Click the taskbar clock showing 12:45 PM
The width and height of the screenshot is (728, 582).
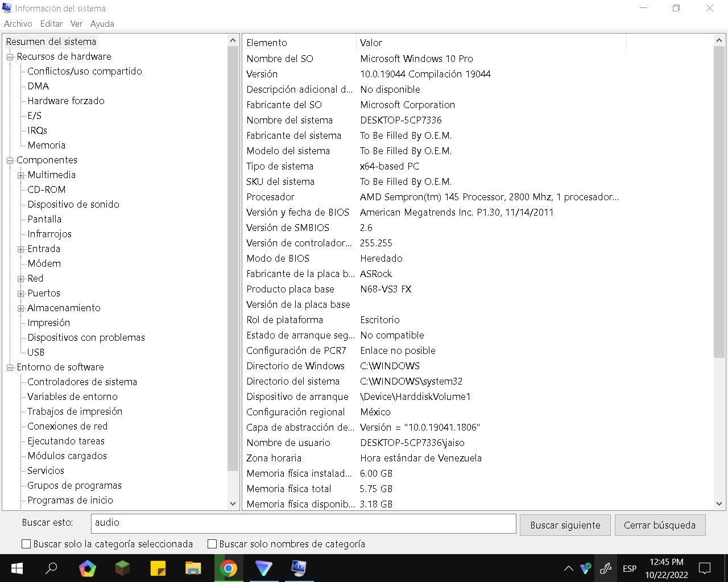pyautogui.click(x=667, y=568)
